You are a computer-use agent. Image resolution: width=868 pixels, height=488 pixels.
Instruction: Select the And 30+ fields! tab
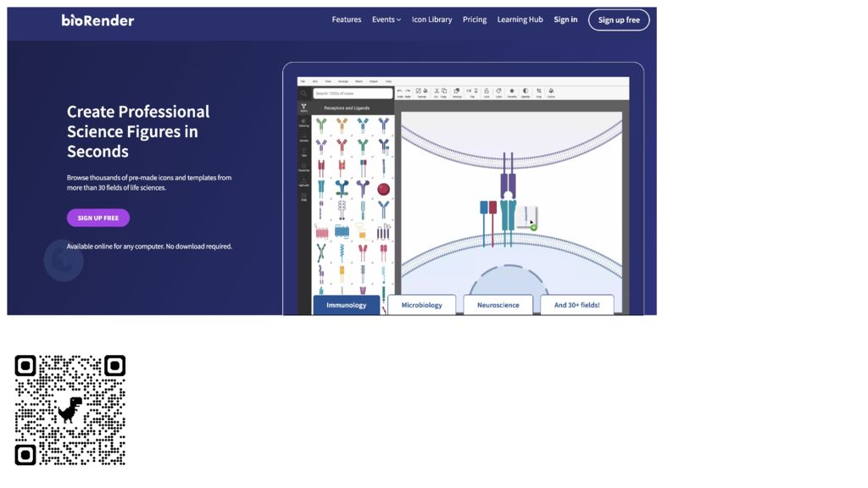coord(576,305)
